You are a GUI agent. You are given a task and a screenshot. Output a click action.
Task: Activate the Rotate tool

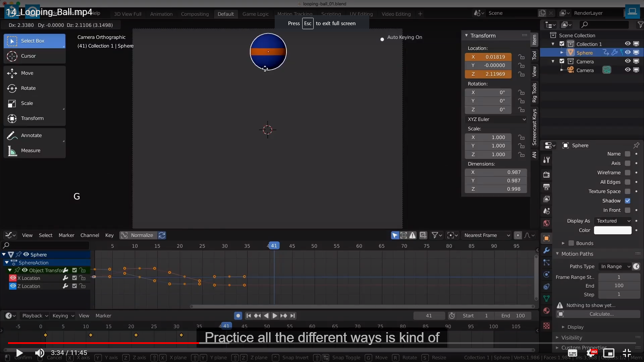[x=28, y=88]
